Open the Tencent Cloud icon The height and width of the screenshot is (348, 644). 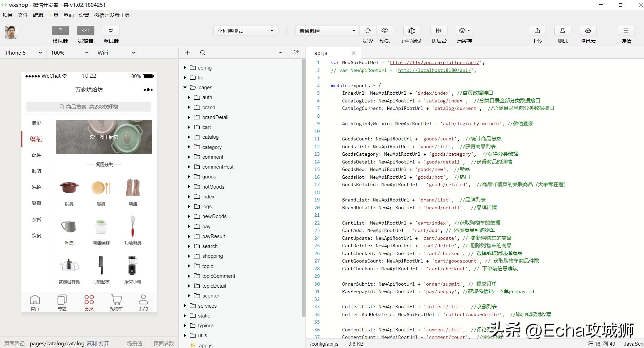point(588,31)
